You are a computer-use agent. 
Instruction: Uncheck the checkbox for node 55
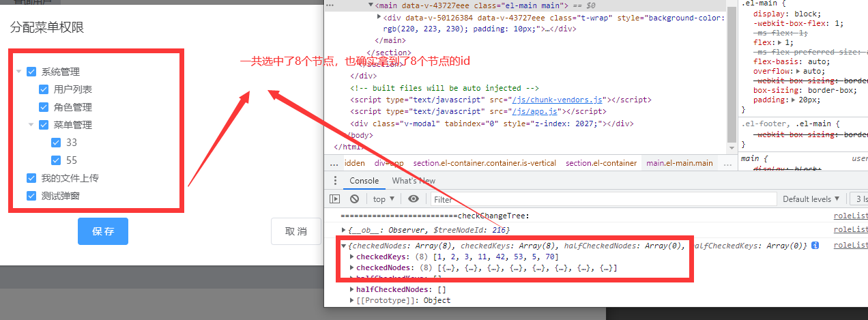[x=56, y=160]
